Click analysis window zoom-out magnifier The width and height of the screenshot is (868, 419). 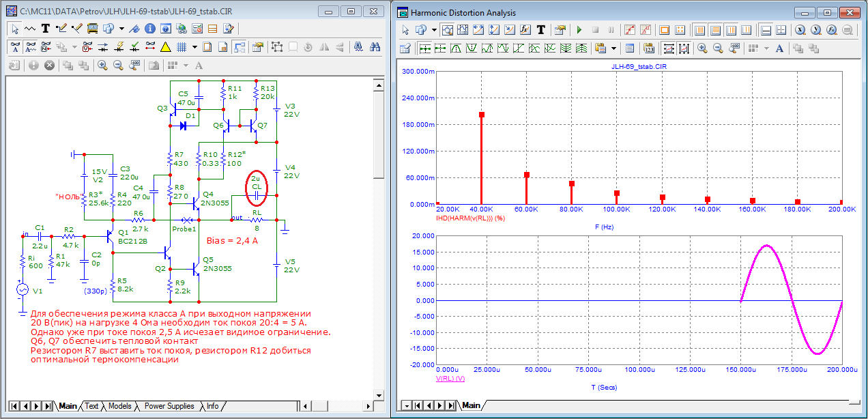[x=719, y=48]
